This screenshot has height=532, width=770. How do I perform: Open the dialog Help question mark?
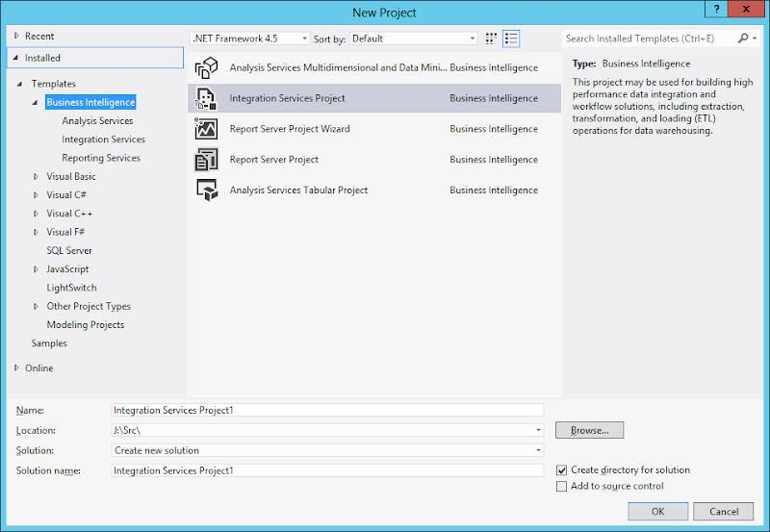716,9
